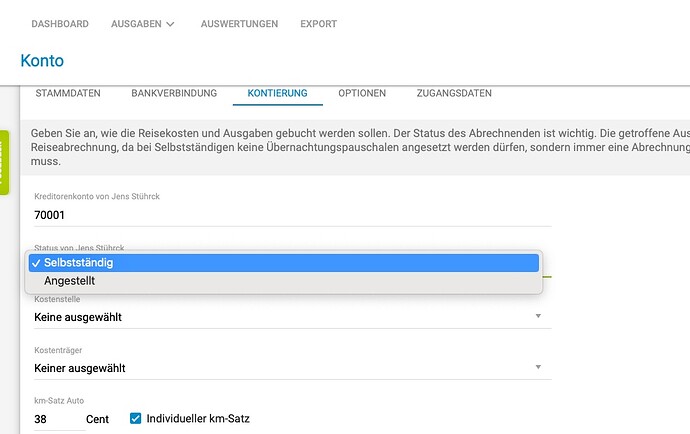Switch to the Stammdaten tab

[x=68, y=93]
